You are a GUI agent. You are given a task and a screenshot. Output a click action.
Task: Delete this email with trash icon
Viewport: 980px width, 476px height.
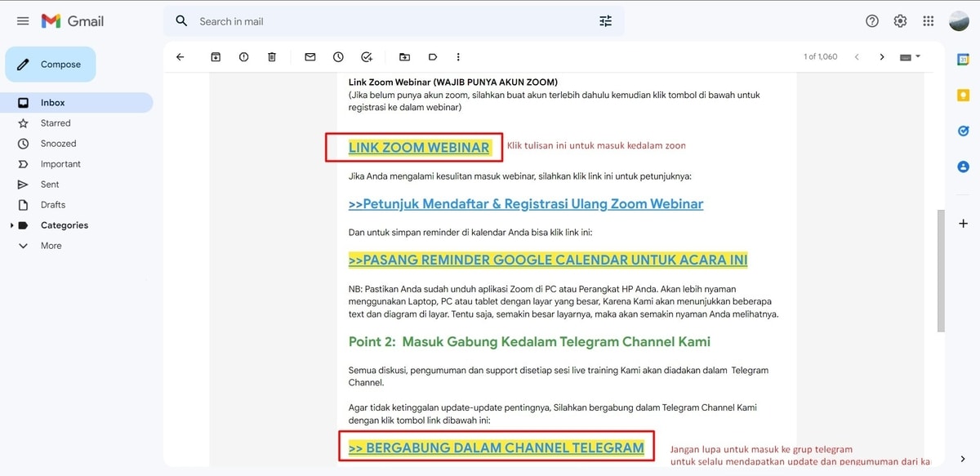(x=272, y=57)
